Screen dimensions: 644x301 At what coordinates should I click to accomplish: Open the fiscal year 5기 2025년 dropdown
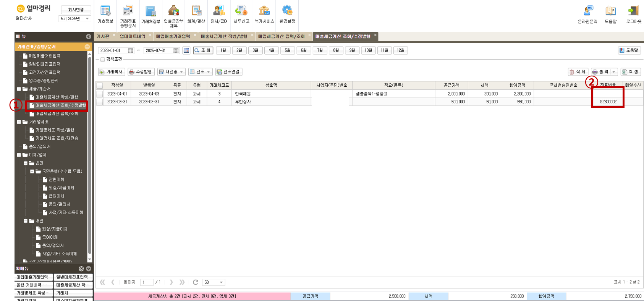75,19
